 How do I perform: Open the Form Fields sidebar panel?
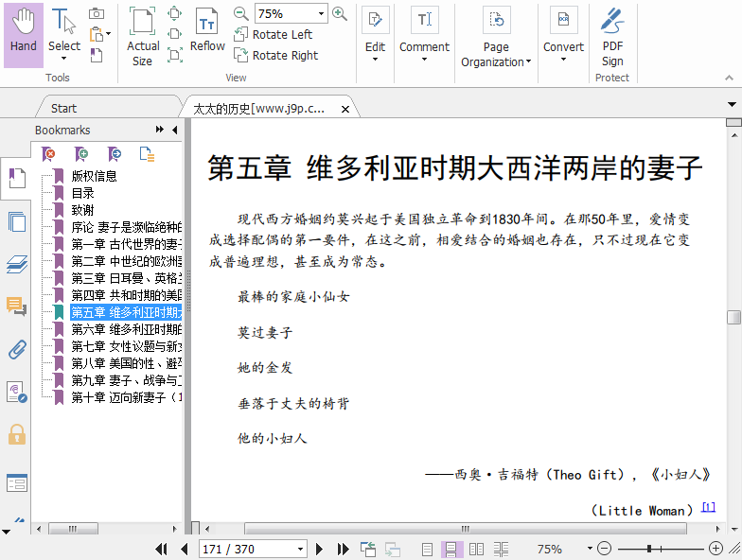click(x=17, y=482)
